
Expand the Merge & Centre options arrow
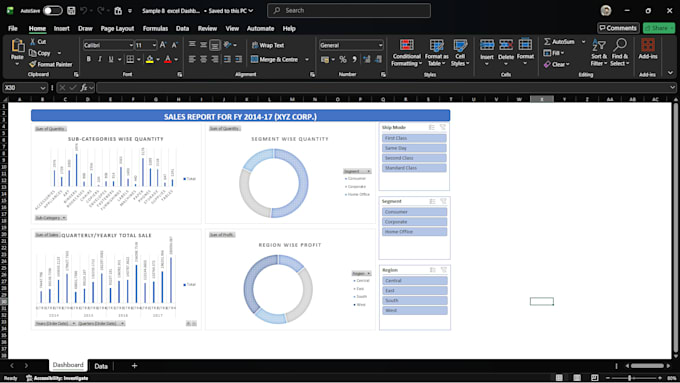click(307, 59)
